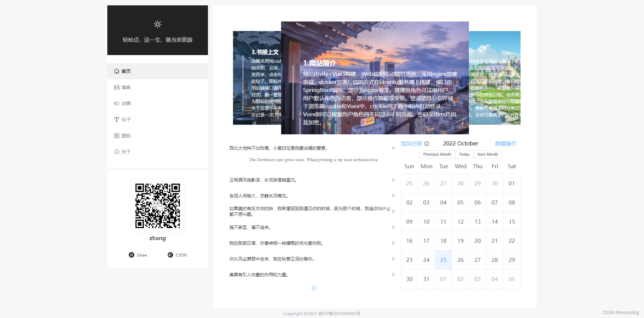Select the 3.书接上文 carousel slide
644x318 pixels.
257,78
